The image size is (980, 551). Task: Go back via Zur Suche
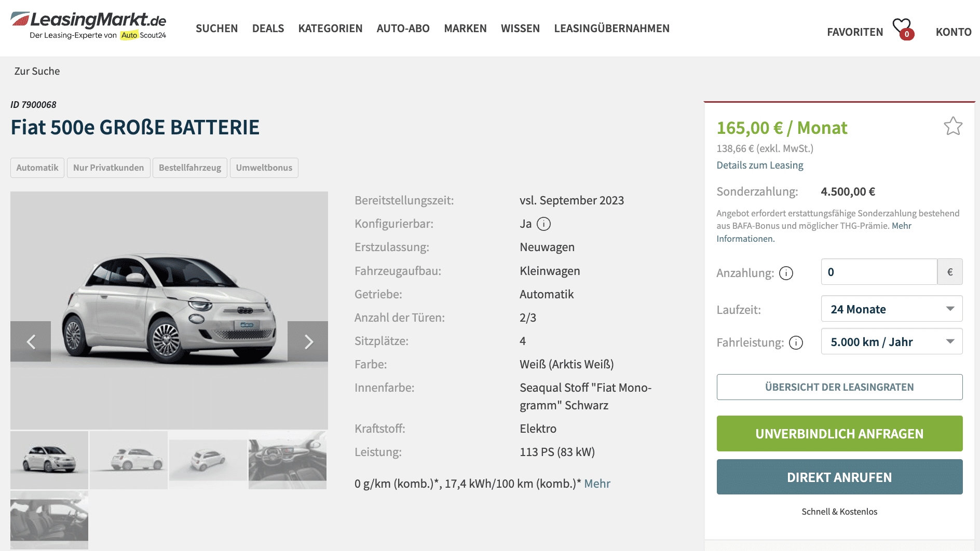point(37,71)
